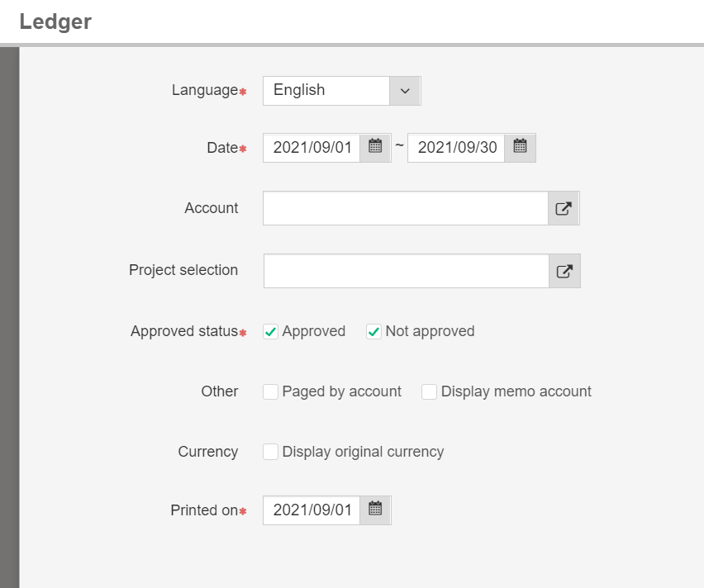The image size is (704, 588).
Task: Click the Printed on date field
Action: tap(312, 510)
